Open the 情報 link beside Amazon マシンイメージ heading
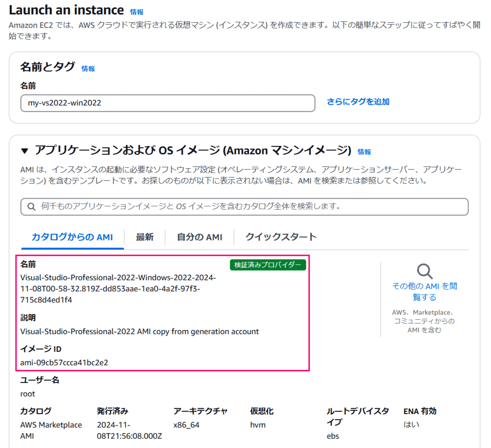Viewport: 491px width, 448px height. coord(364,152)
